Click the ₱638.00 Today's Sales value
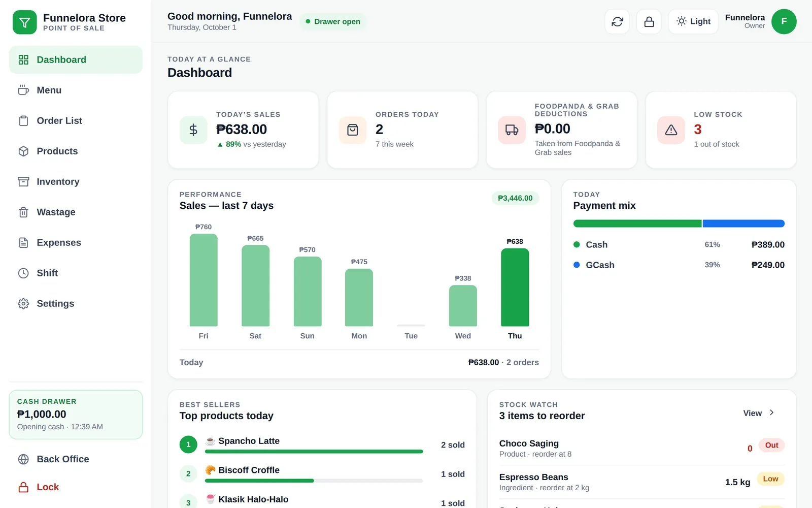Screen dimensions: 812x508 pos(242,130)
